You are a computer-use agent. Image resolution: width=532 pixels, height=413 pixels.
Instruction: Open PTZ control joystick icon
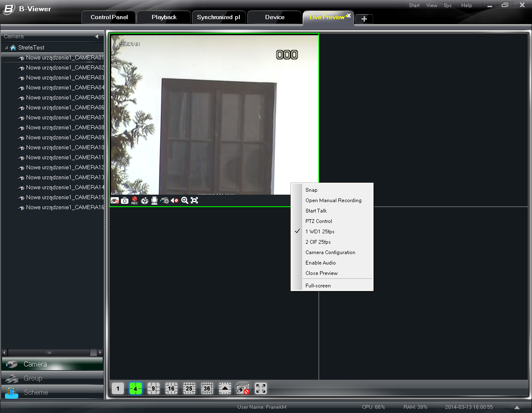[145, 200]
